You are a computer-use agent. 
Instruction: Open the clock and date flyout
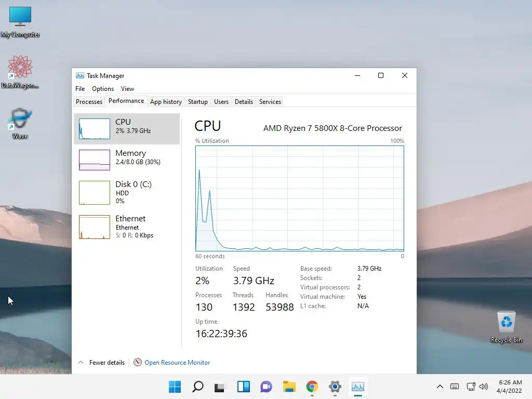pos(510,387)
